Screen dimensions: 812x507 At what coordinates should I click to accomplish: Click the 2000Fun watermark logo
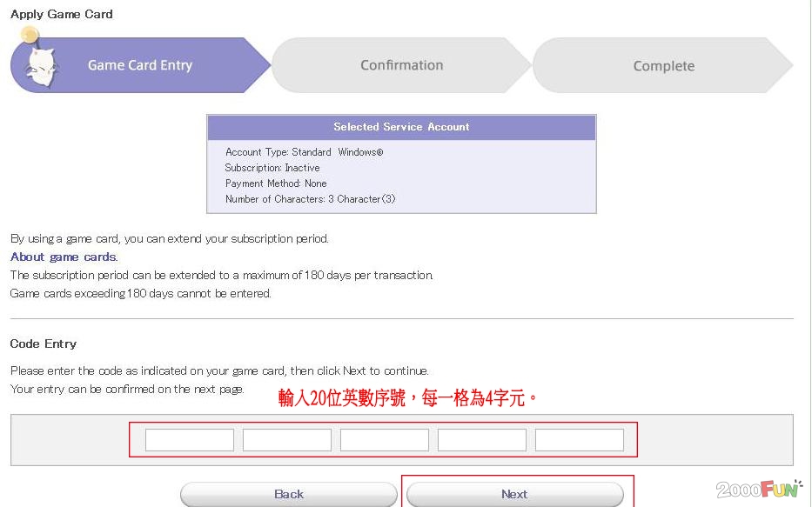(x=759, y=489)
